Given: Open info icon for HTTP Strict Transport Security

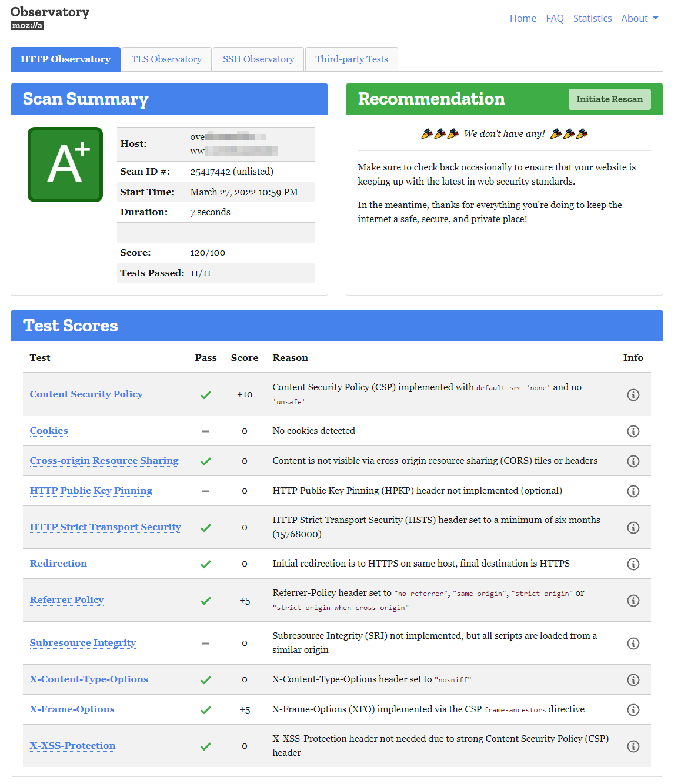Looking at the screenshot, I should (633, 528).
